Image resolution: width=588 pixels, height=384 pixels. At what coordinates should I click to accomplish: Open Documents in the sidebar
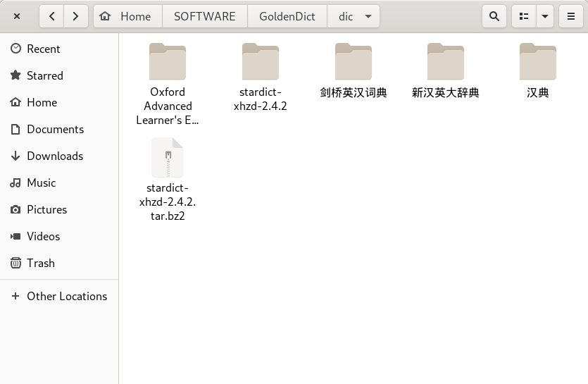pos(59,129)
